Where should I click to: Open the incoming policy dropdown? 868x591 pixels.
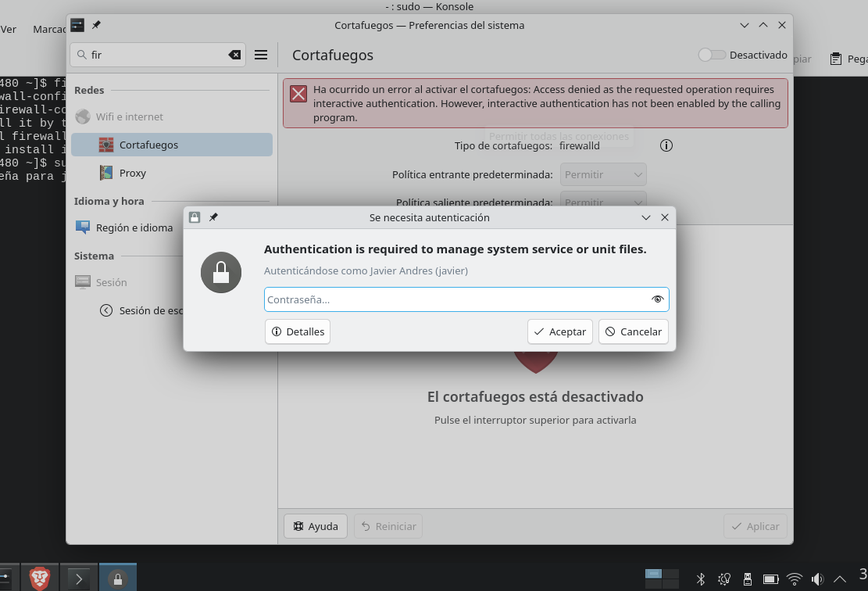[x=603, y=174]
